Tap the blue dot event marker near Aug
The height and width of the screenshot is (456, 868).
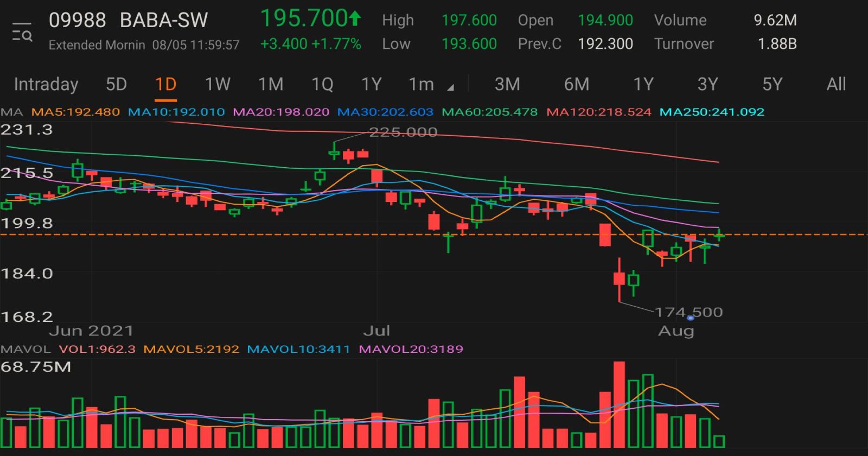tap(690, 318)
